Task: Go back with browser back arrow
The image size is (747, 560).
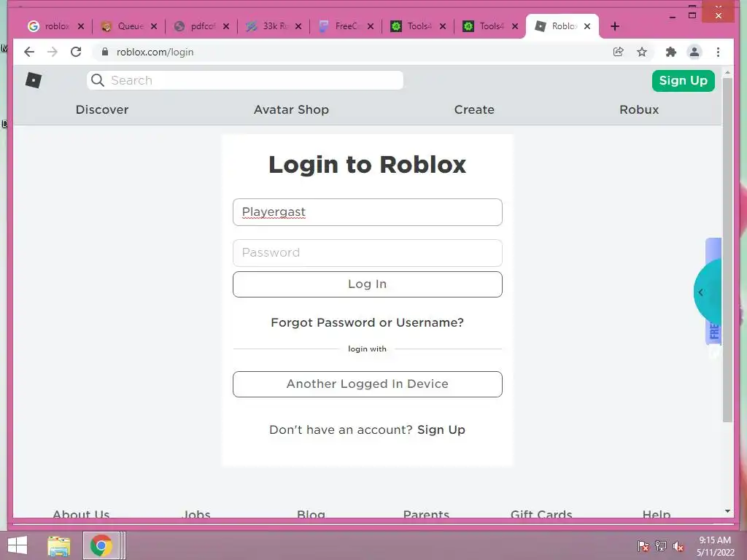Action: [29, 52]
